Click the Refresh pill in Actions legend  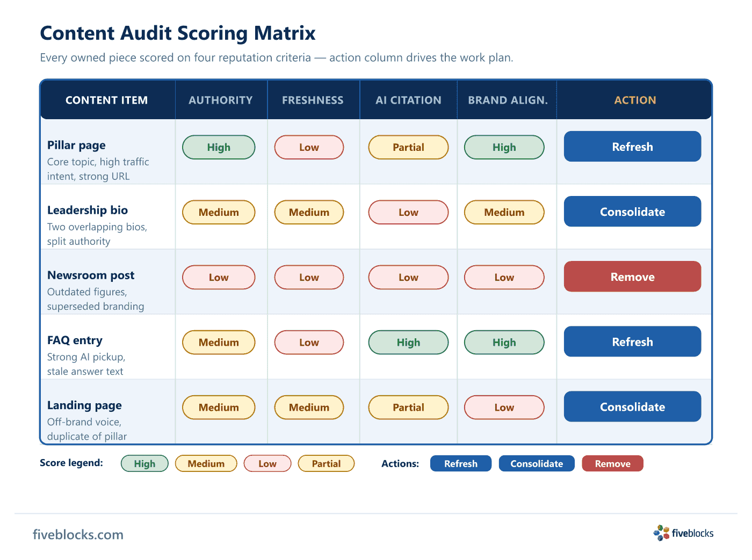(461, 463)
